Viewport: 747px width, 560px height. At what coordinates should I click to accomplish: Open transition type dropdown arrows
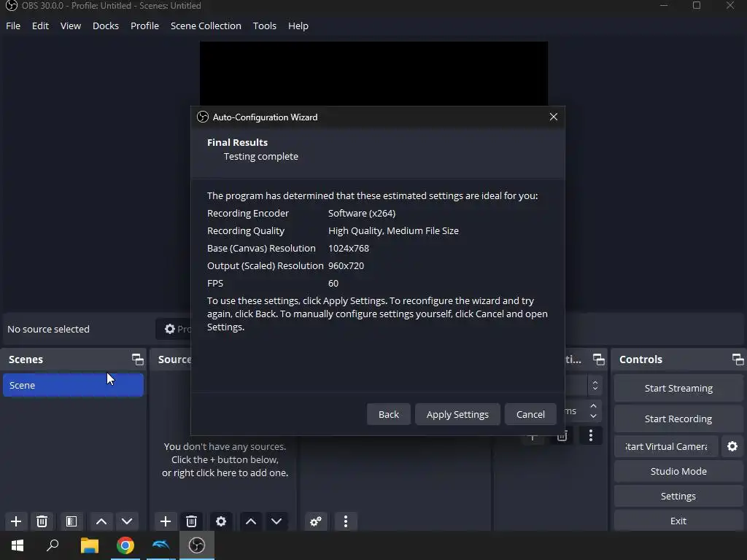tap(595, 385)
